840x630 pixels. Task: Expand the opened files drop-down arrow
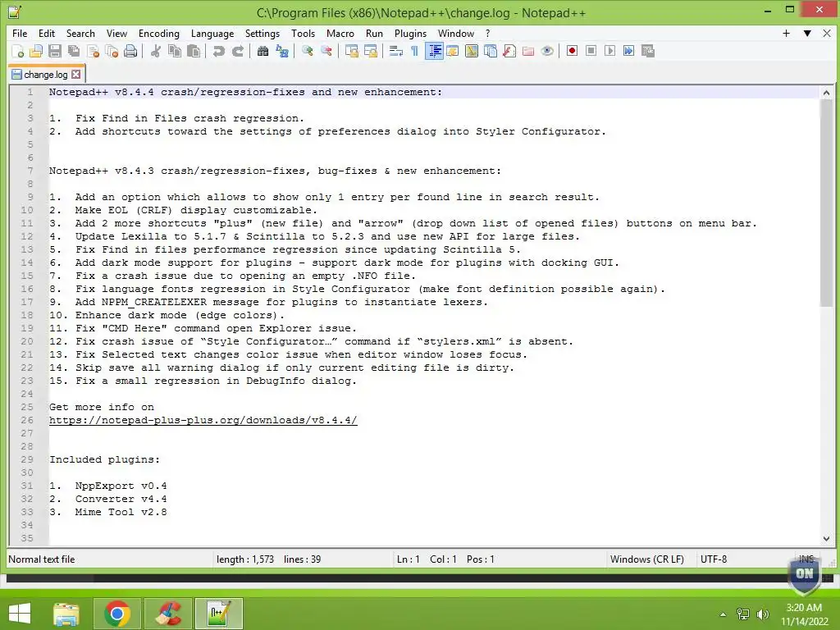[x=807, y=33]
